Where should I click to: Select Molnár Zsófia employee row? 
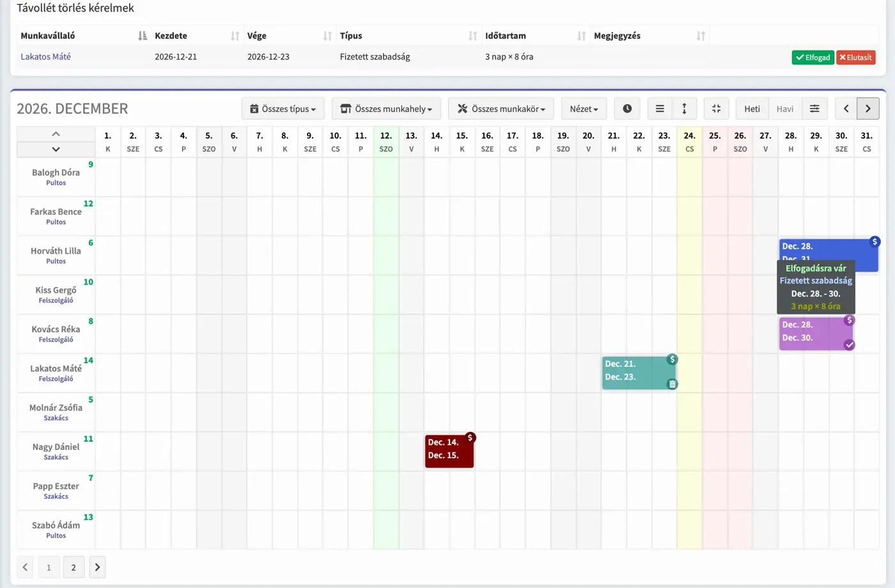point(56,412)
